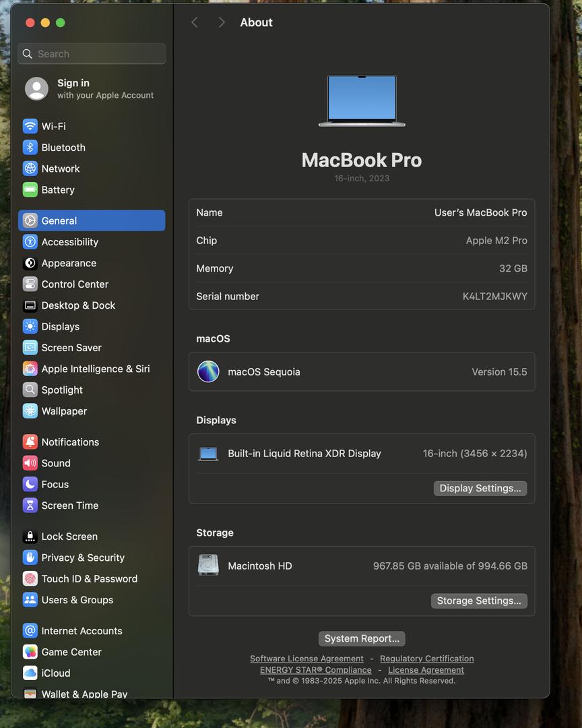Select Desktop & Dock sidebar item
The height and width of the screenshot is (728, 582).
(x=78, y=305)
